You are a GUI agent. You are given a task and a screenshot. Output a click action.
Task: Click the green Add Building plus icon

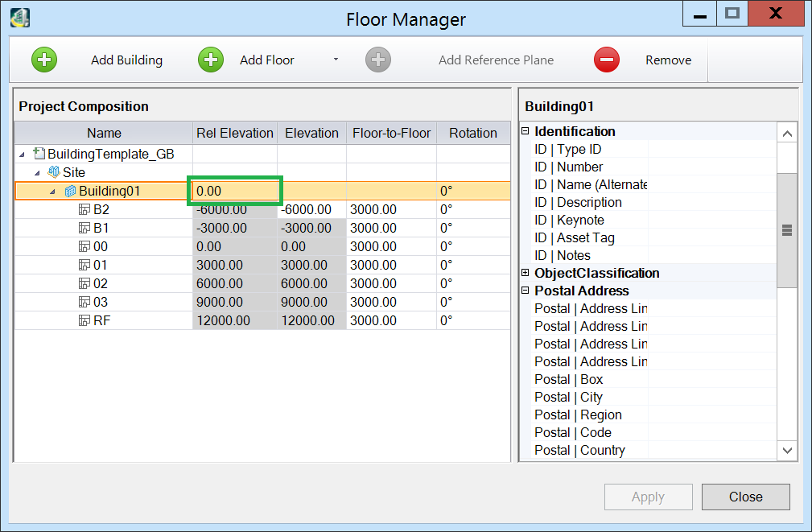pyautogui.click(x=44, y=60)
